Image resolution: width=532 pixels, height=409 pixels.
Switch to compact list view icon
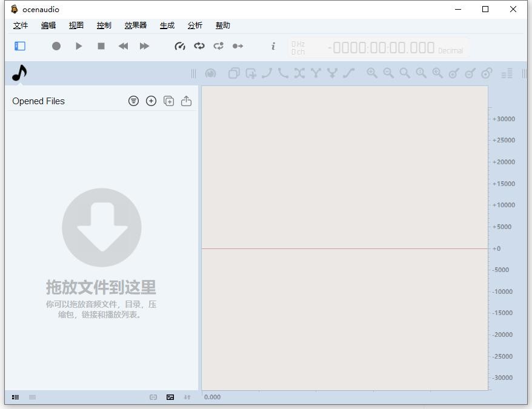pyautogui.click(x=33, y=397)
